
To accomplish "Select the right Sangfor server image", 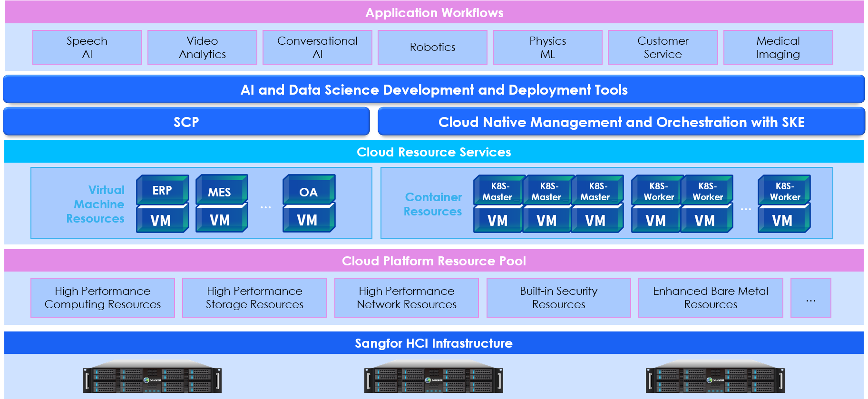I will pyautogui.click(x=715, y=377).
